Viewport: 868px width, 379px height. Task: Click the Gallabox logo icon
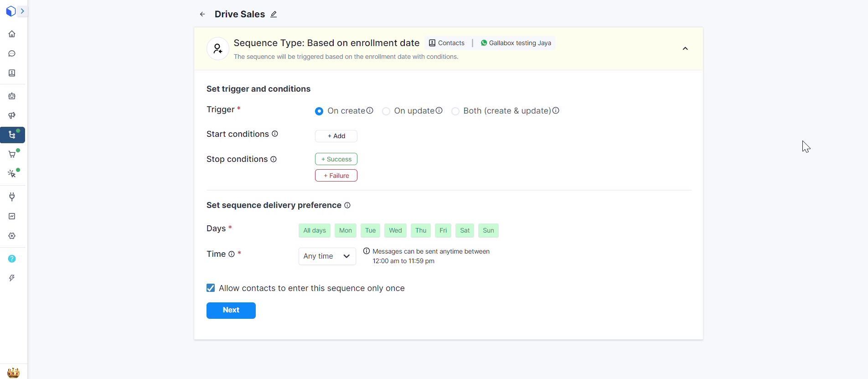click(x=11, y=11)
